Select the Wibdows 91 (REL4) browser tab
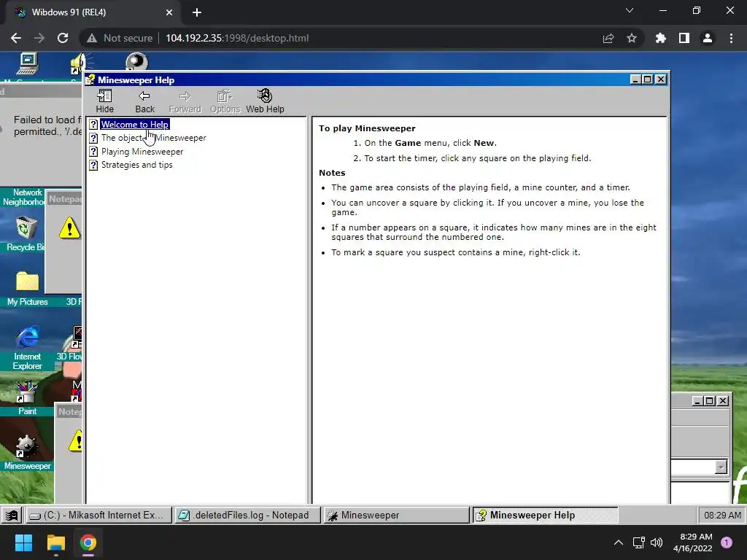The width and height of the screenshot is (747, 560). tap(93, 12)
